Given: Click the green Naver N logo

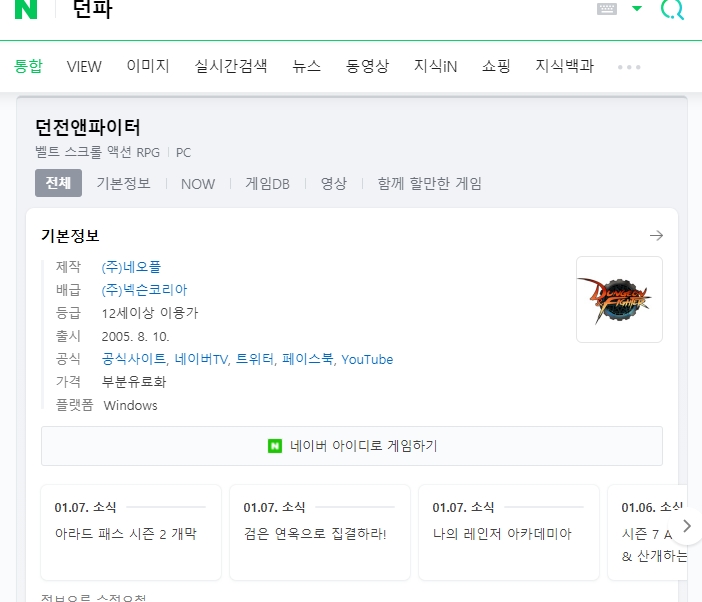Looking at the screenshot, I should [x=26, y=9].
